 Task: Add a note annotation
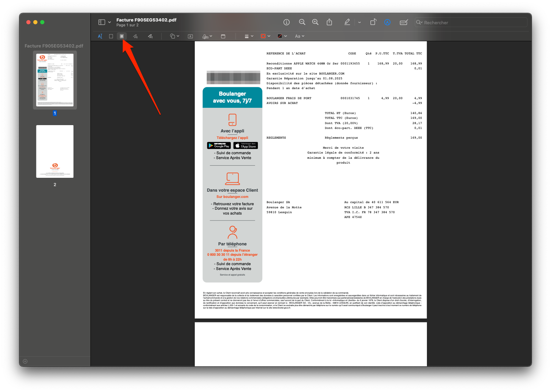(x=223, y=36)
